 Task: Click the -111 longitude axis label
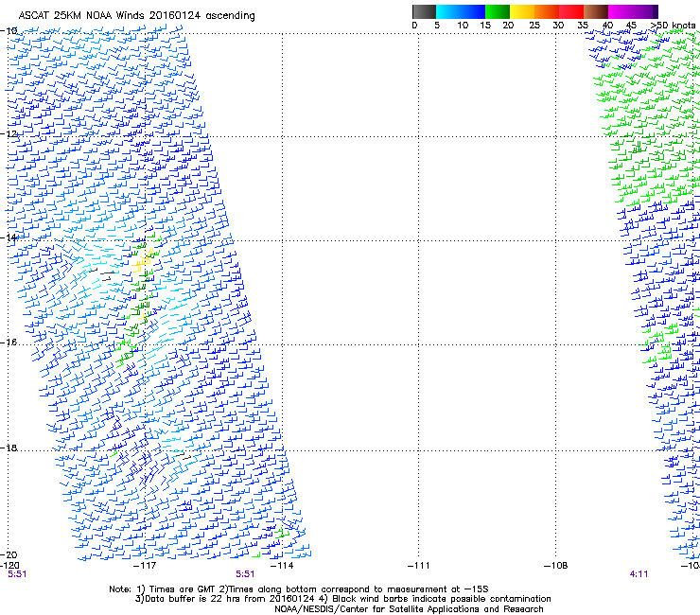[419, 566]
